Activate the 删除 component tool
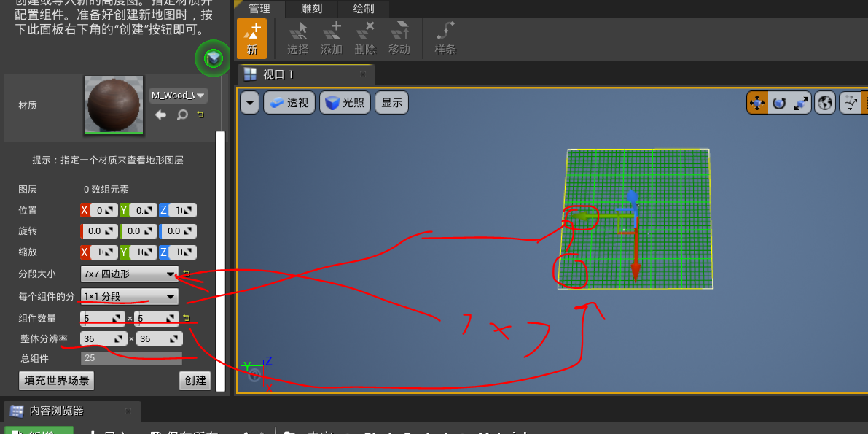The height and width of the screenshot is (434, 868). click(x=365, y=39)
